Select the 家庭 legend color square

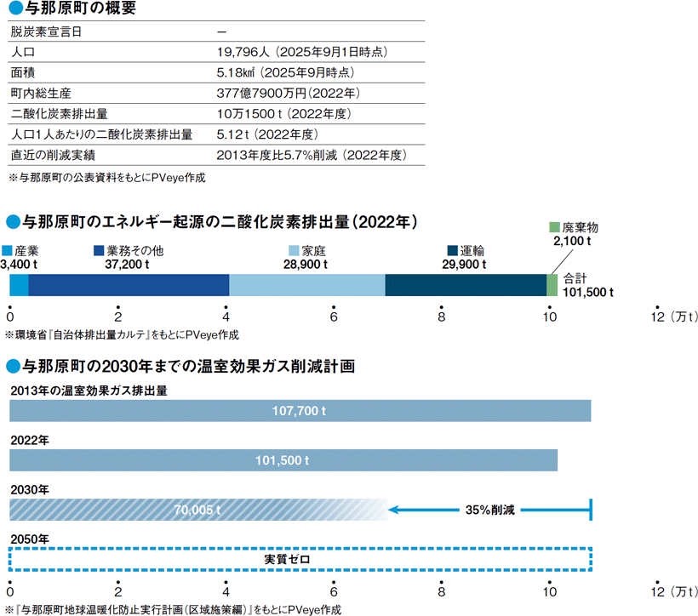tap(295, 251)
